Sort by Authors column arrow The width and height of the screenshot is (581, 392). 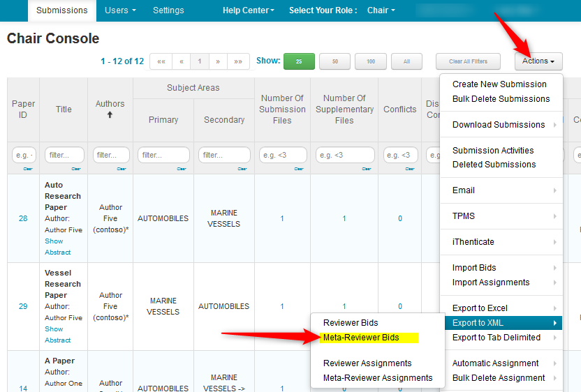pos(110,114)
